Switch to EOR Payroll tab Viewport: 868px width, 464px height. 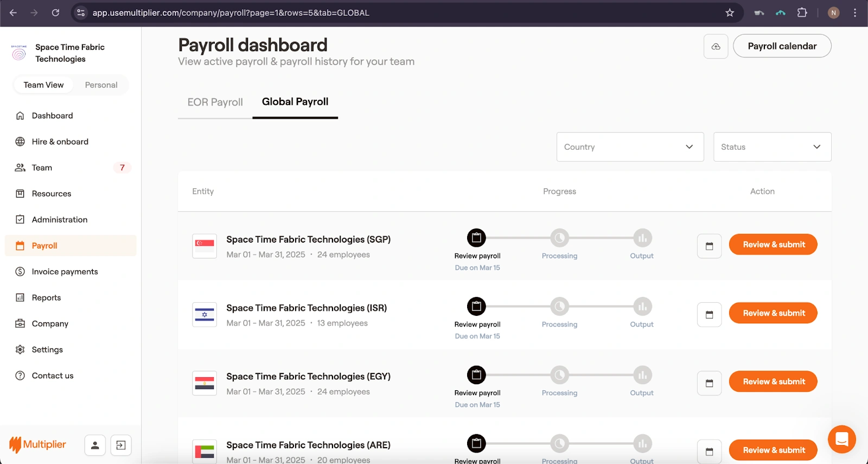point(215,102)
